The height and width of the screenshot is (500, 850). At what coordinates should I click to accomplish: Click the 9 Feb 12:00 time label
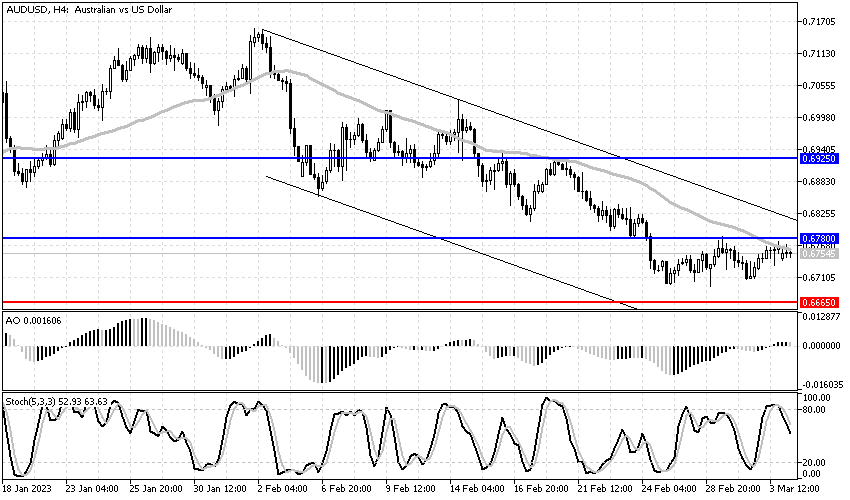410,489
